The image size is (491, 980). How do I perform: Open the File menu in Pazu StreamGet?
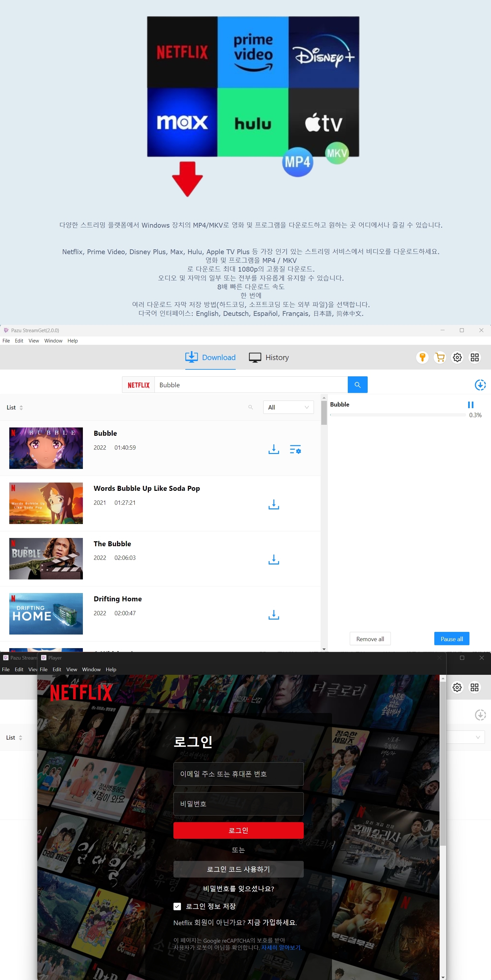(x=6, y=340)
